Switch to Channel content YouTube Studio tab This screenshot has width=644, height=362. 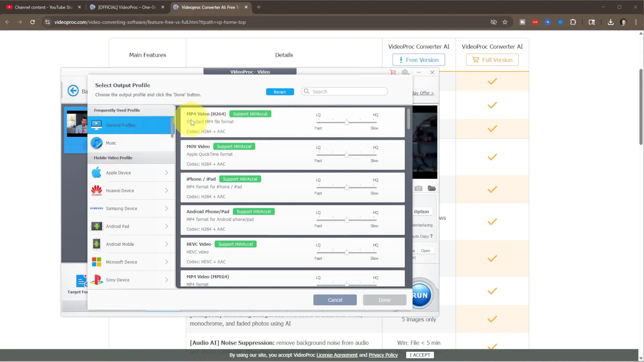click(44, 7)
